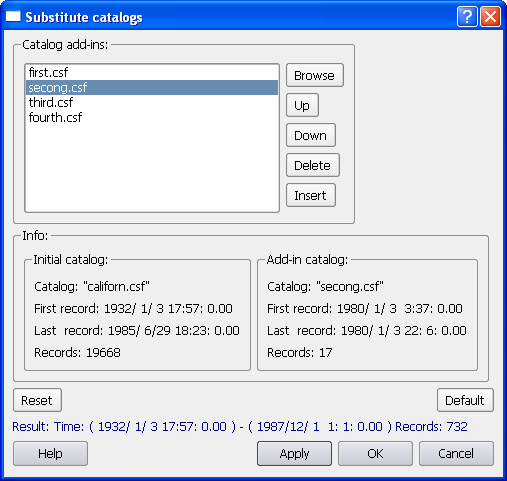Screen dimensions: 507x481
Task: Restore settings with the Default button
Action: 465,400
